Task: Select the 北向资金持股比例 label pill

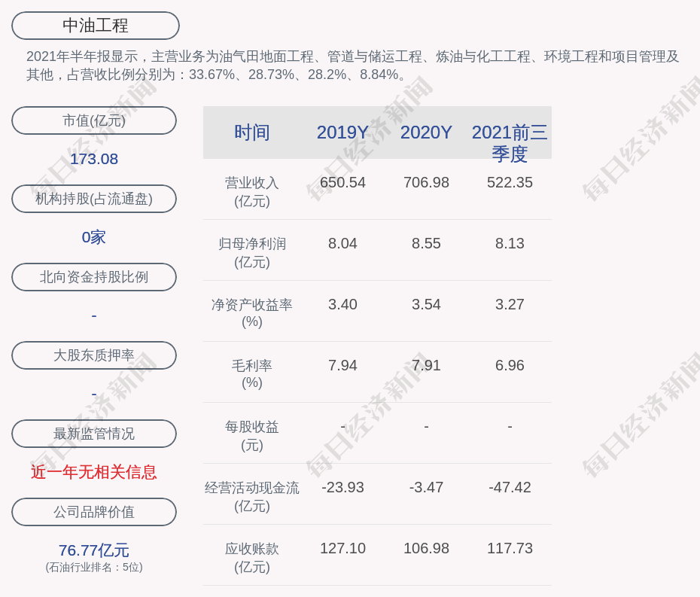Action: click(94, 277)
